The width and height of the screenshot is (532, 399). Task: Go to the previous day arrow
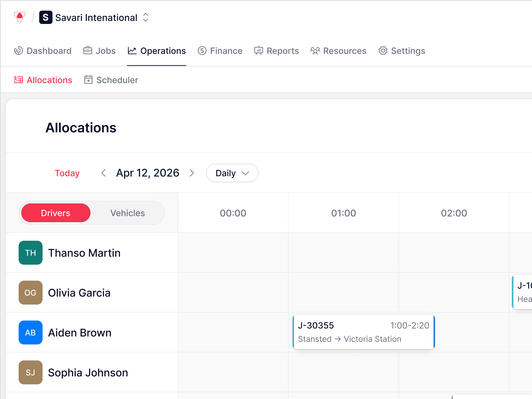click(104, 173)
